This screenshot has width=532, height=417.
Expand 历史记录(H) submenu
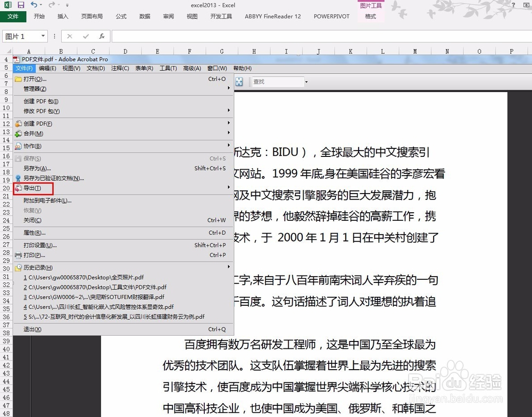click(x=123, y=268)
